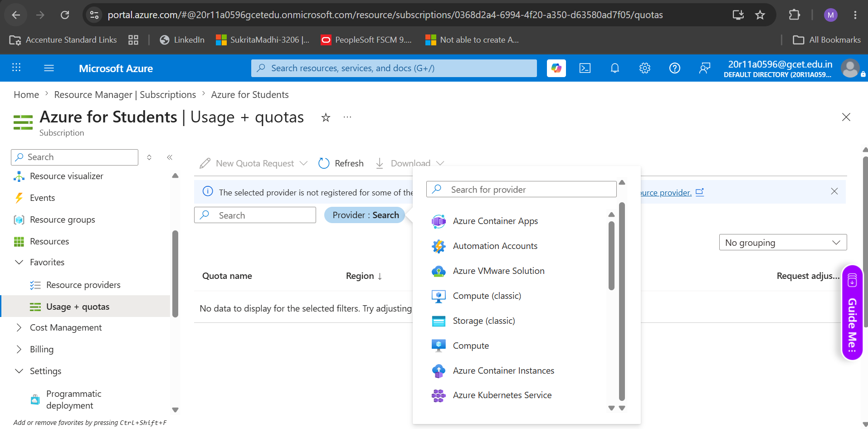The height and width of the screenshot is (429, 868).
Task: Open the account avatar menu
Action: 850,68
